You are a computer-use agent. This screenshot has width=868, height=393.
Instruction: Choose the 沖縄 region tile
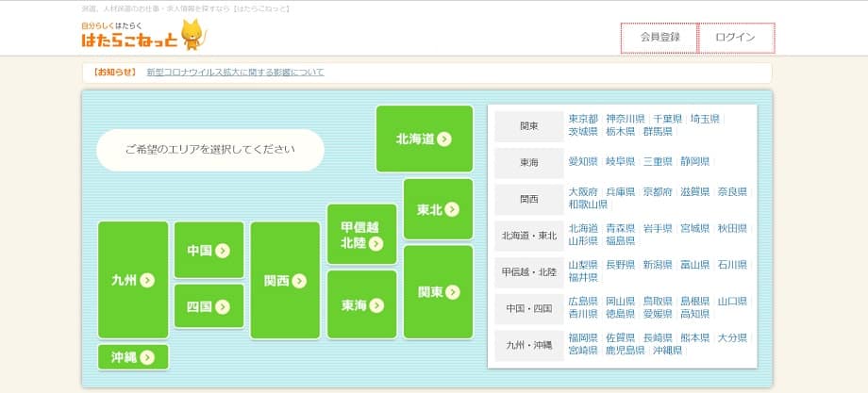[133, 357]
